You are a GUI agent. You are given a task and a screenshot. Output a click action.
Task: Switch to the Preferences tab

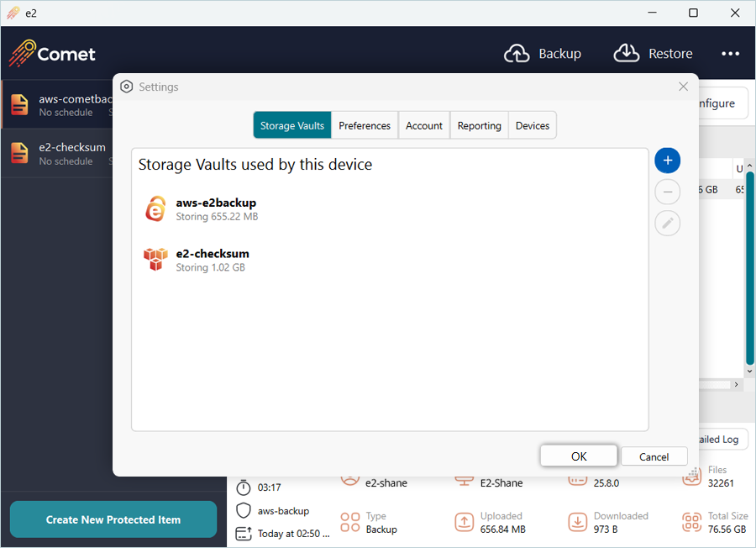[365, 125]
